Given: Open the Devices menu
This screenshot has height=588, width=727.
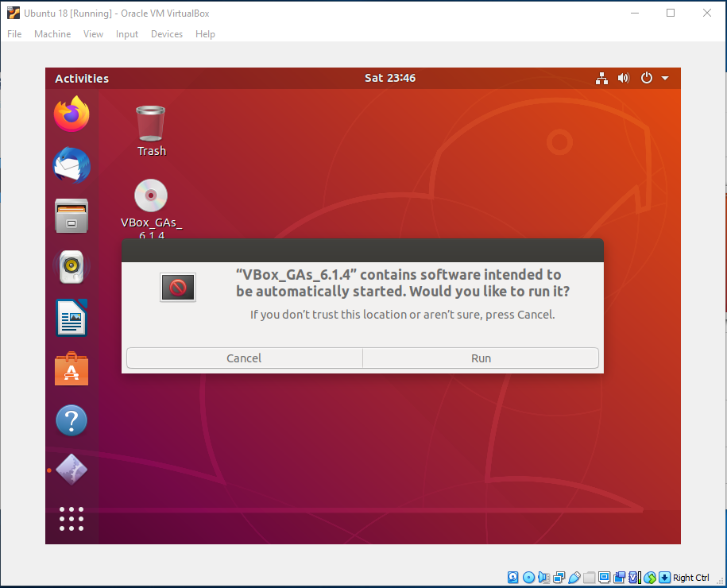Looking at the screenshot, I should pos(167,34).
